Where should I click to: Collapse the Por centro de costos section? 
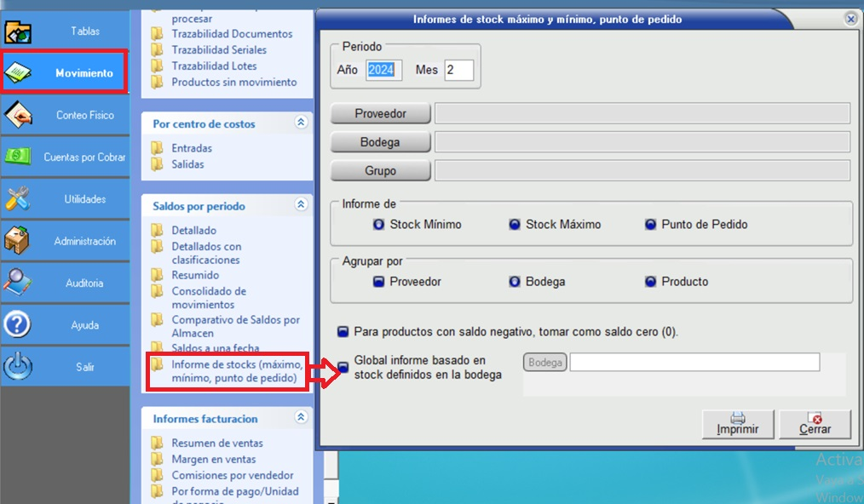point(300,123)
